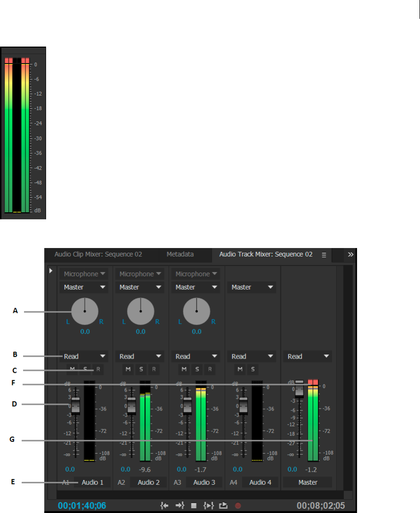Click blue playhead timecode 00;01;40;06
This screenshot has width=420, height=513.
tap(82, 505)
